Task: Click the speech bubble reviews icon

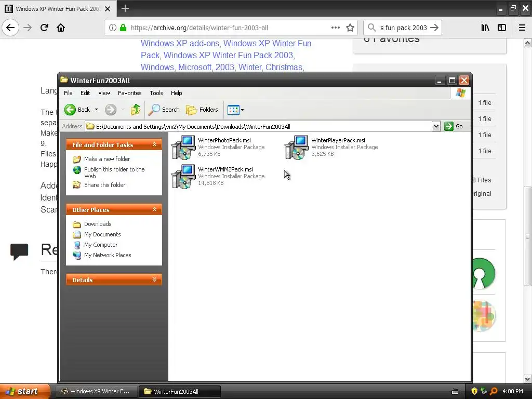Action: pyautogui.click(x=19, y=252)
